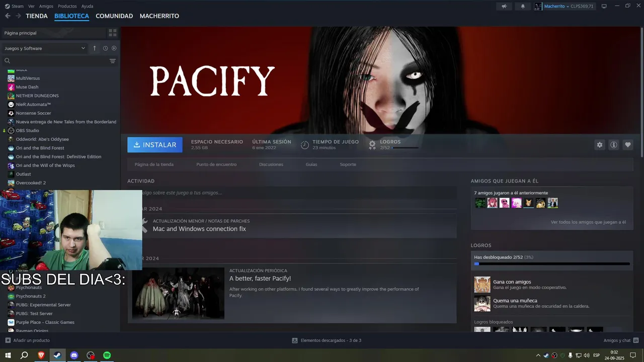
Task: Switch to Big Picture mode monitor icon
Action: 604,6
